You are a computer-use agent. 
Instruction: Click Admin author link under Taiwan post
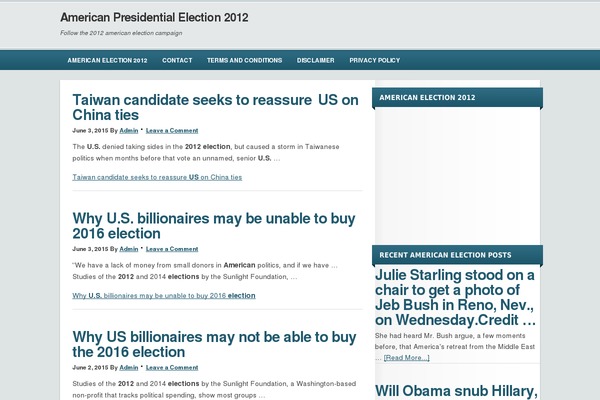coord(129,131)
